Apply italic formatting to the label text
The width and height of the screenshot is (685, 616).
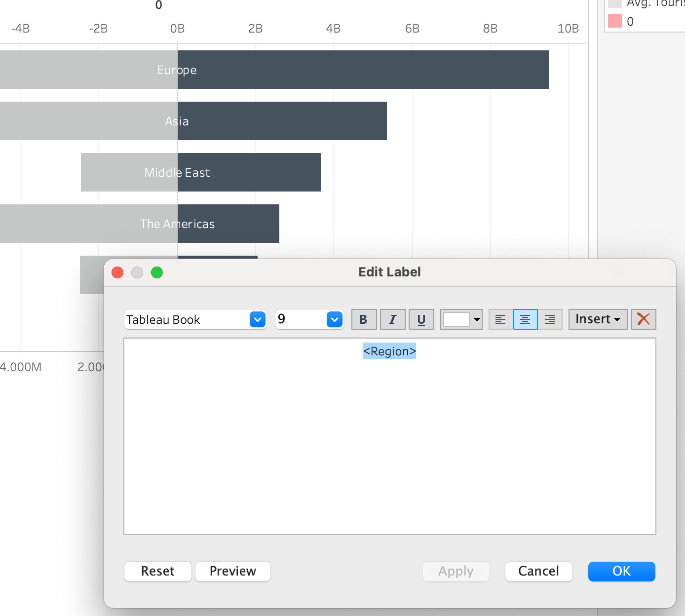click(392, 319)
